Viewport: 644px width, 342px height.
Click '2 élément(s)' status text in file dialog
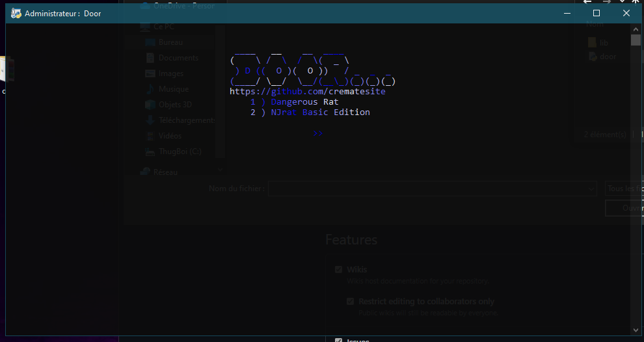coord(605,135)
